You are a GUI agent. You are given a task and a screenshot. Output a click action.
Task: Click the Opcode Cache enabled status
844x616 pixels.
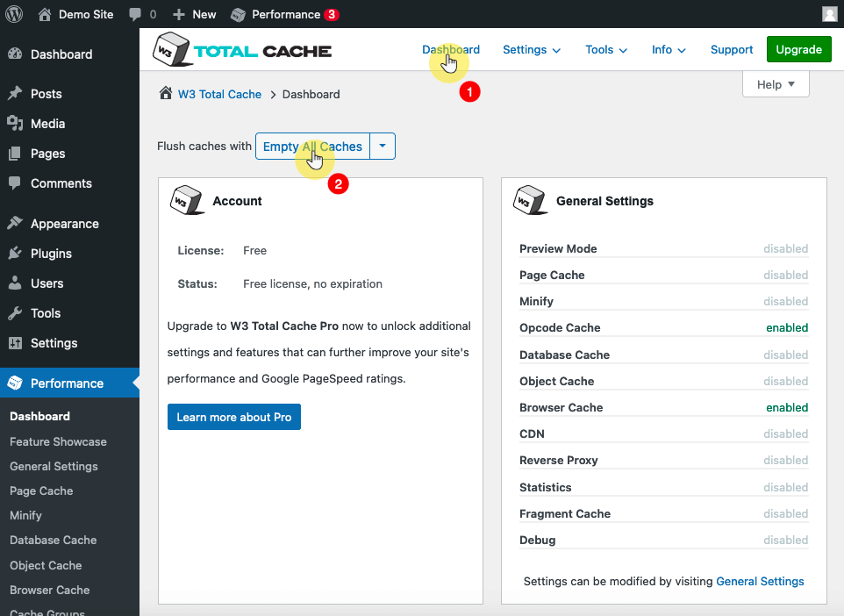point(787,328)
